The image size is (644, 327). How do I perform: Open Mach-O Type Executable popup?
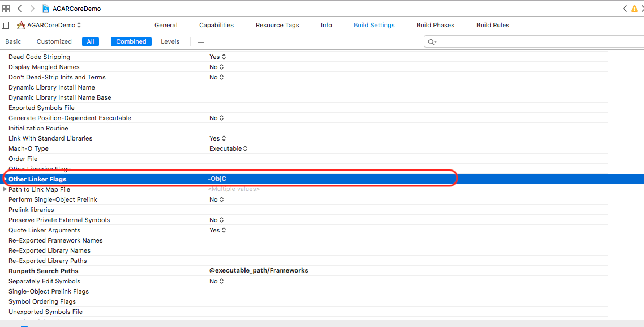(229, 149)
